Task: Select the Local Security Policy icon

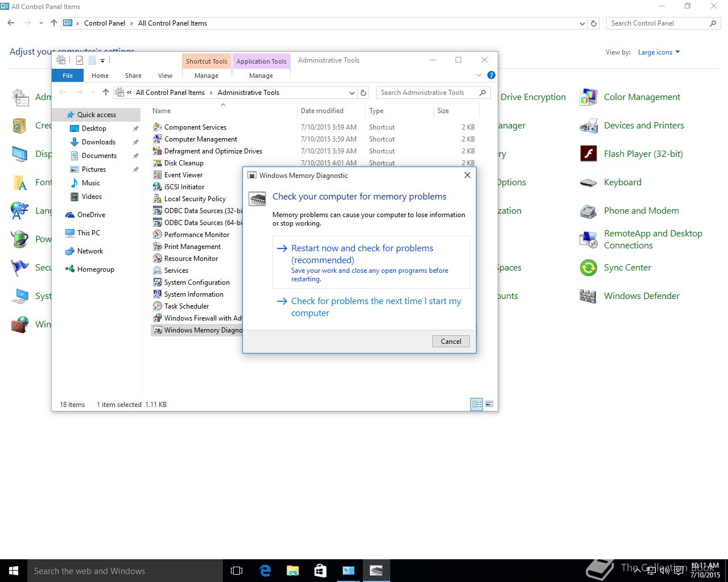Action: click(x=158, y=199)
